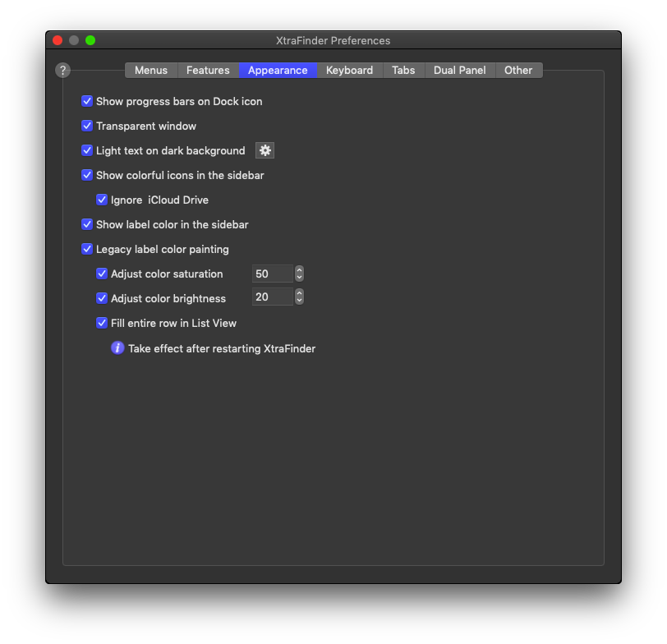The width and height of the screenshot is (667, 644).
Task: Toggle Show progress bars on Dock icon
Action: pos(87,101)
